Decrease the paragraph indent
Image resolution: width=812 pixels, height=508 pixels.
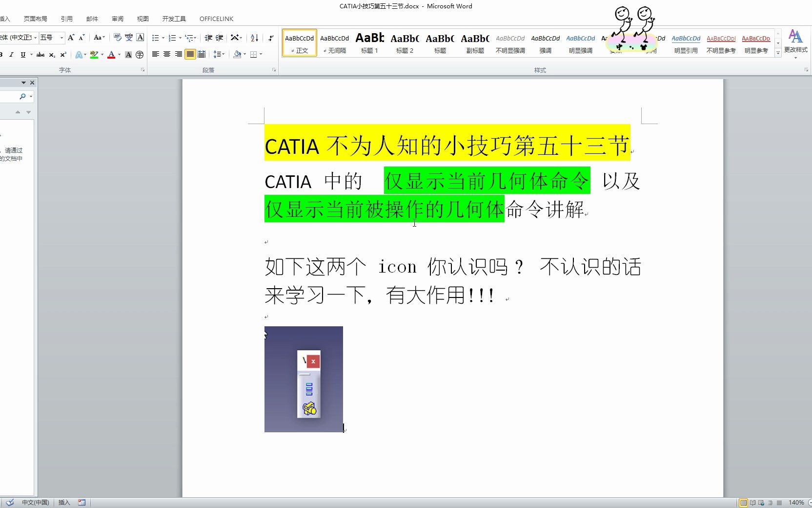click(x=208, y=38)
